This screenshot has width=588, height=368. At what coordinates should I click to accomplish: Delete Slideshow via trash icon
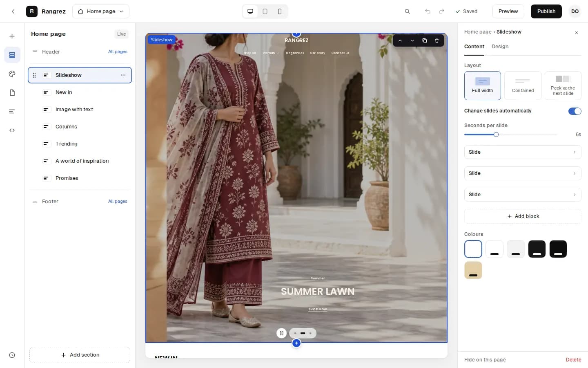coord(437,41)
